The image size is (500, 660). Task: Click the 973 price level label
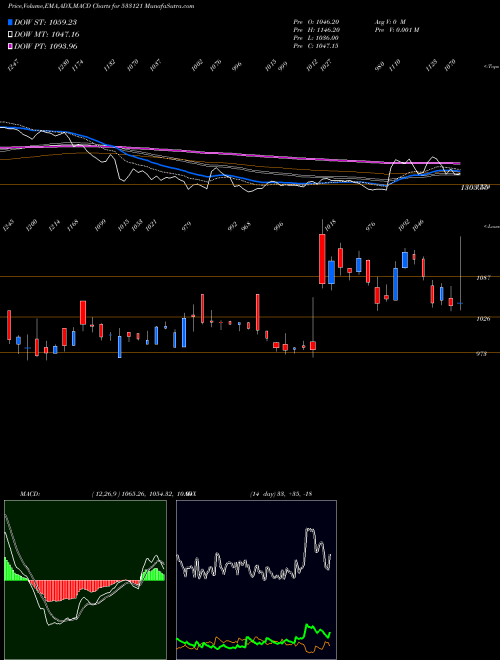pyautogui.click(x=481, y=354)
